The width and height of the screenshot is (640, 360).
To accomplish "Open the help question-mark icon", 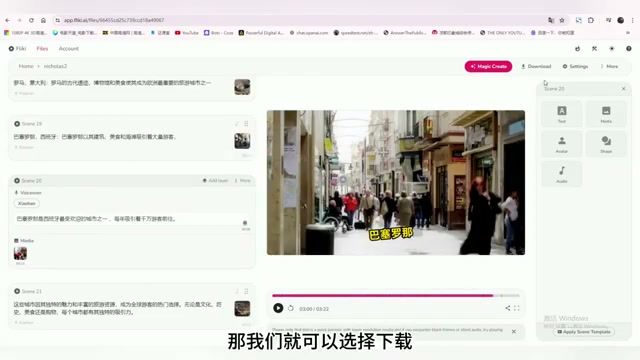I will click(629, 49).
